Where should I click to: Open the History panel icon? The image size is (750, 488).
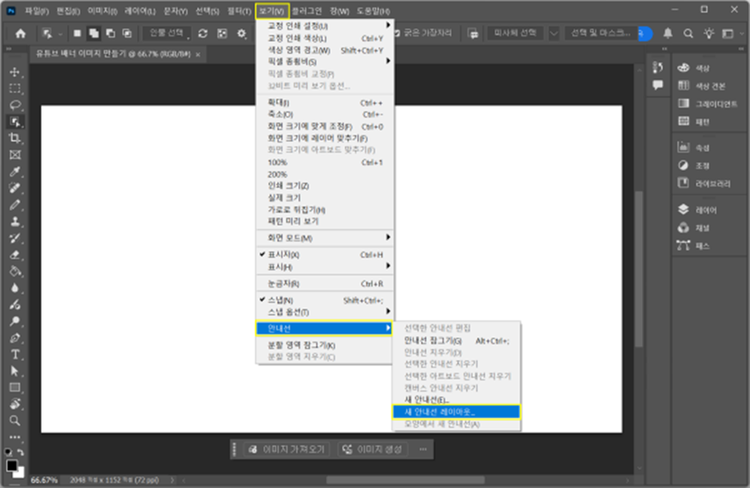coord(658,68)
